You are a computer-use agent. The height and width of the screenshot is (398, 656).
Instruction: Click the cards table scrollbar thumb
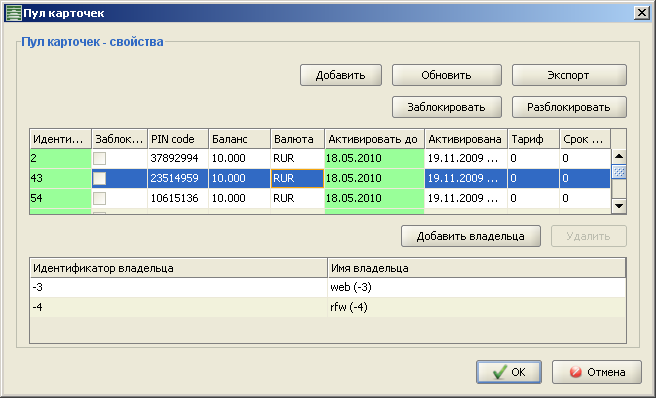tap(619, 172)
